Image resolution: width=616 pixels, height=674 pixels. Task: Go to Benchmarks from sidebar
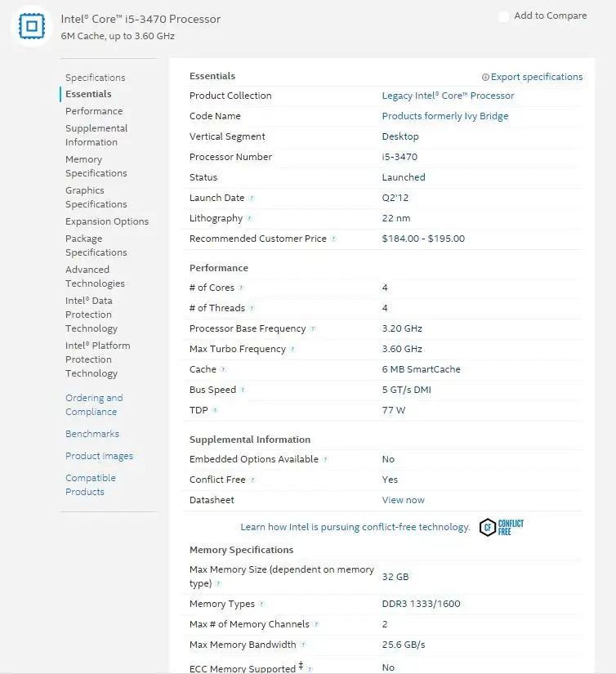(92, 434)
